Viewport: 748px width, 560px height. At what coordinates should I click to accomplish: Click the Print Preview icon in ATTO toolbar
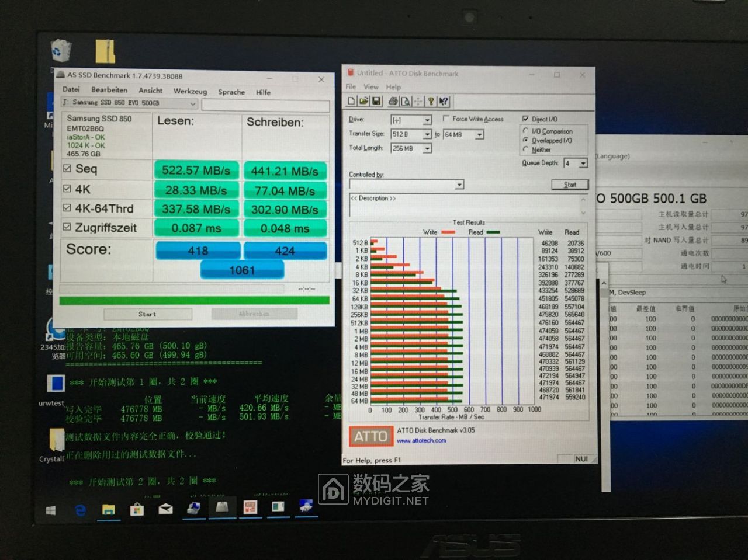click(x=406, y=101)
